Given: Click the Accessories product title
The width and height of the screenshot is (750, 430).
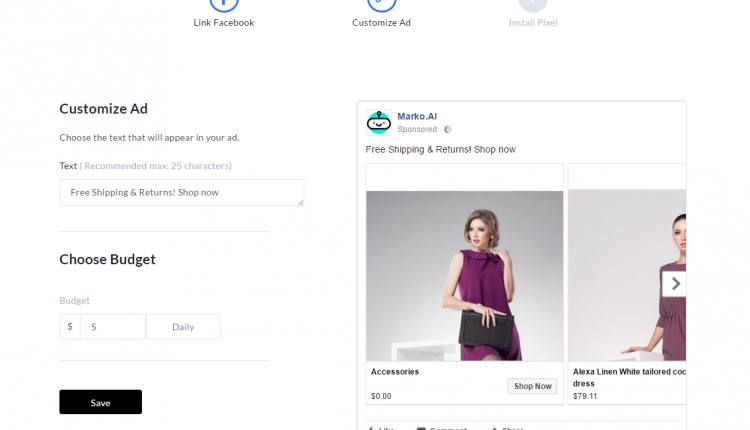Looking at the screenshot, I should 395,372.
